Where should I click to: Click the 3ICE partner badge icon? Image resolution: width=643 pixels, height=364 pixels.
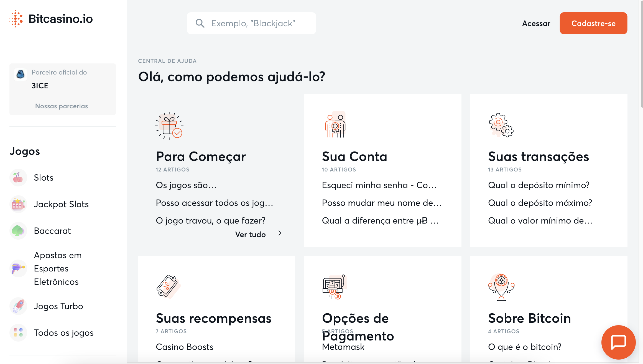click(x=21, y=74)
